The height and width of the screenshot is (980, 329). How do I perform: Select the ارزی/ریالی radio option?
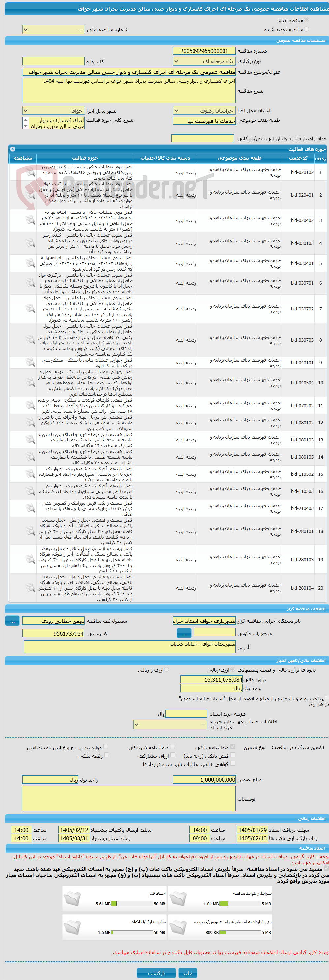point(232,670)
